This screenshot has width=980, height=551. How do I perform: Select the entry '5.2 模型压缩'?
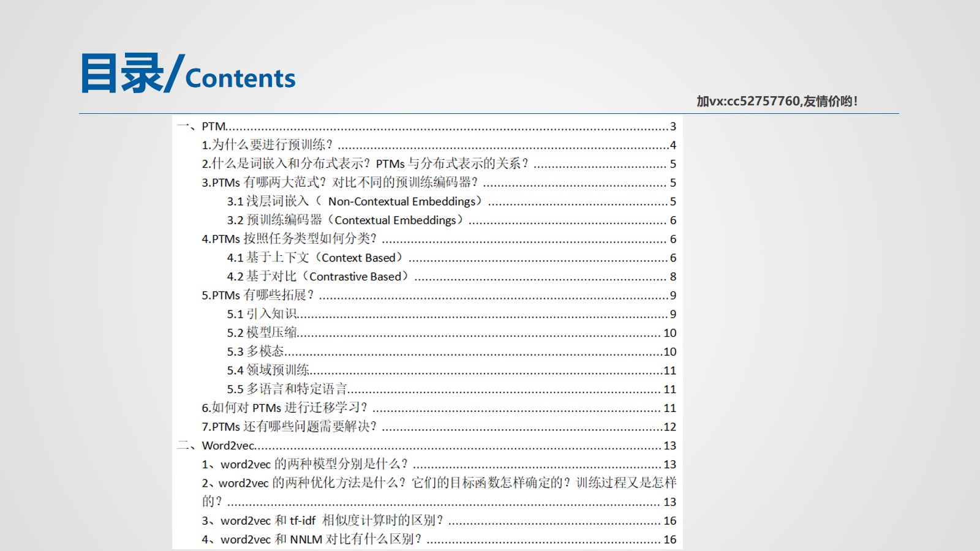coord(451,332)
